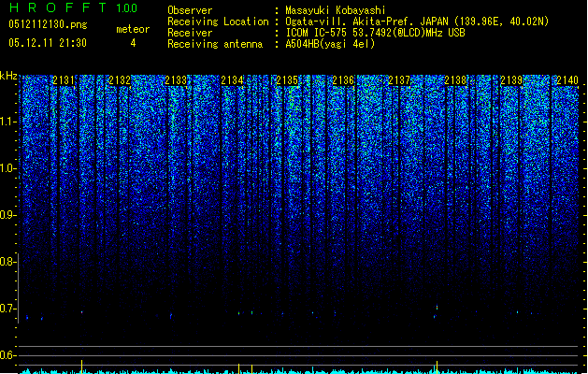
Task: Click the A504HB(yagi 4el) antenna text
Action: (x=330, y=44)
